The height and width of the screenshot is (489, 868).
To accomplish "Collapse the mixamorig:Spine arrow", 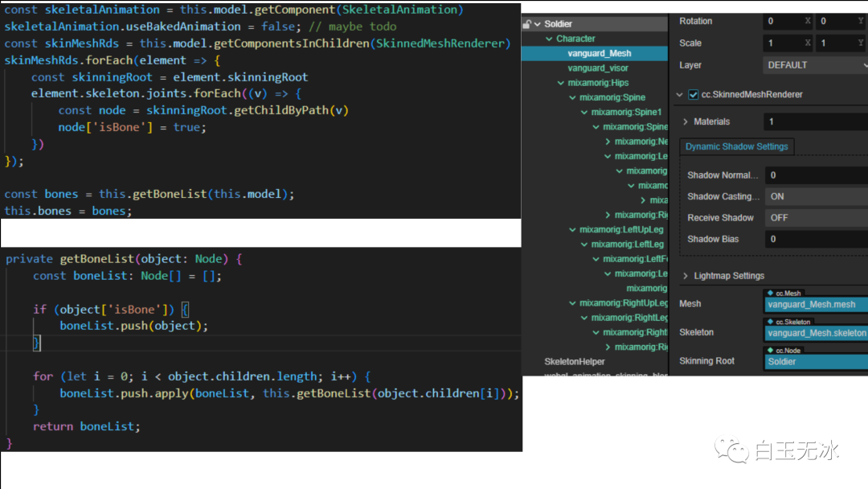I will pyautogui.click(x=572, y=97).
